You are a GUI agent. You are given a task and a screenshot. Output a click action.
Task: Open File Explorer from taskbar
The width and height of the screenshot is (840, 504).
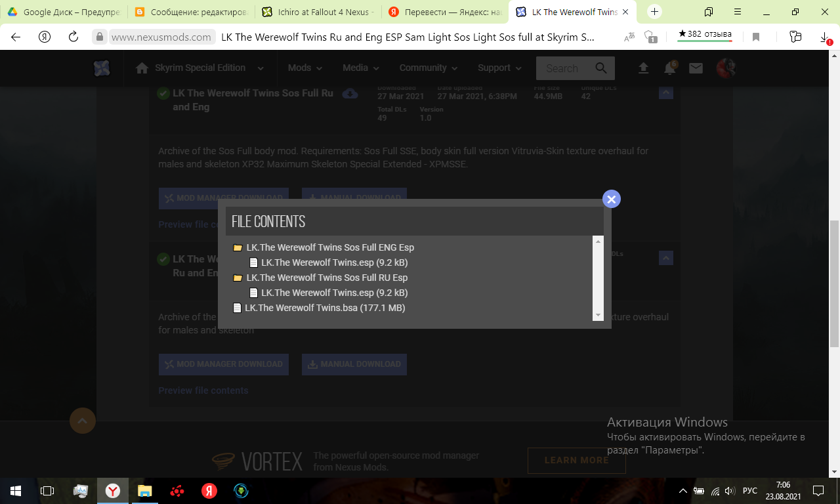tap(145, 490)
